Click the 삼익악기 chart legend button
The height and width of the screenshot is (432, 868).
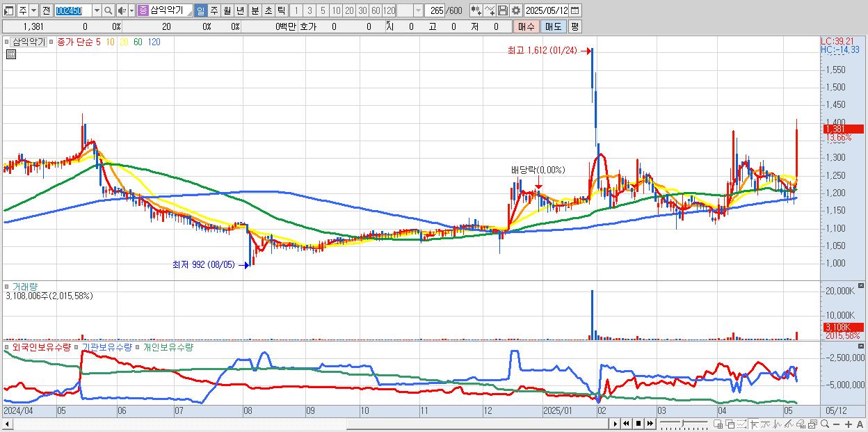tap(28, 42)
